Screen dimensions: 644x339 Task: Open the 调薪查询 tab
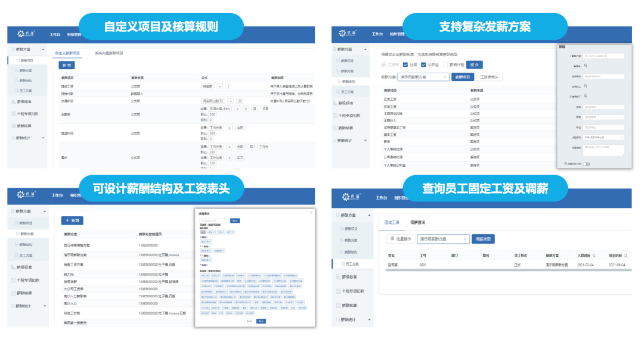tap(417, 222)
